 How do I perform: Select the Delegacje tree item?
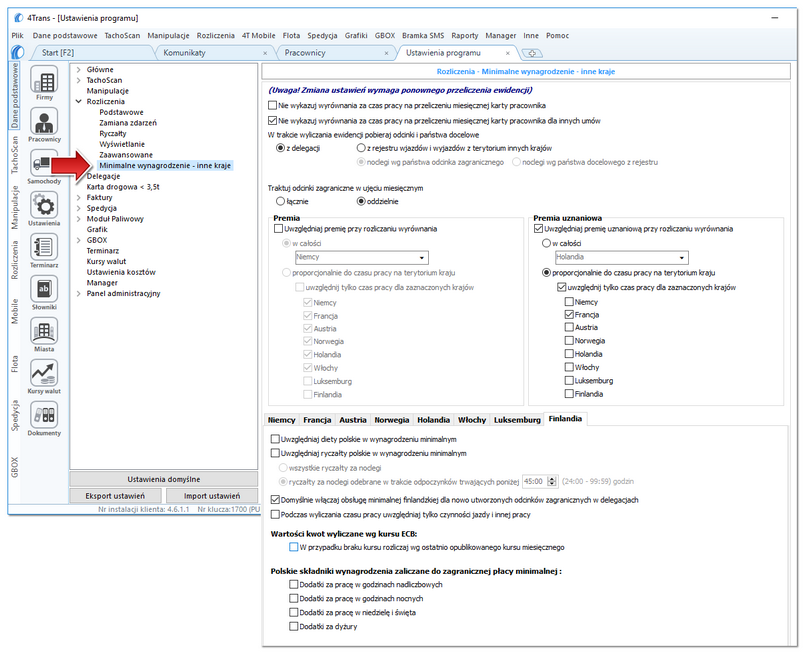pos(103,176)
